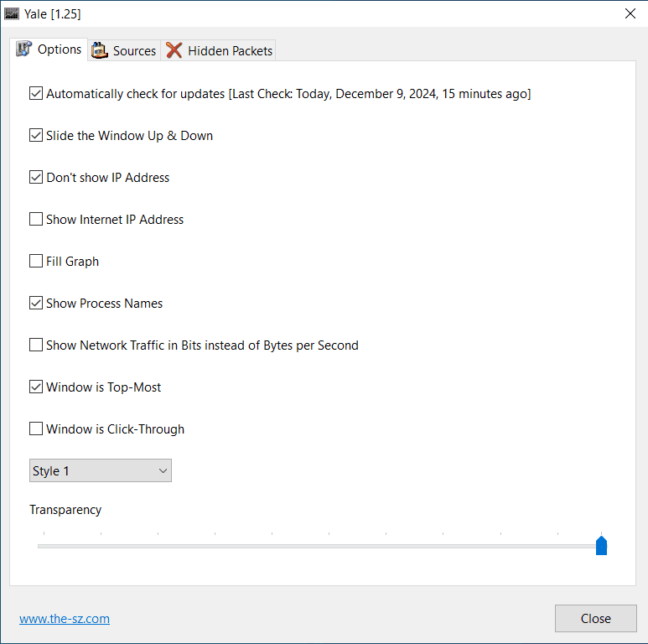Click the Transparency slider handle
Image resolution: width=648 pixels, height=644 pixels.
[601, 546]
